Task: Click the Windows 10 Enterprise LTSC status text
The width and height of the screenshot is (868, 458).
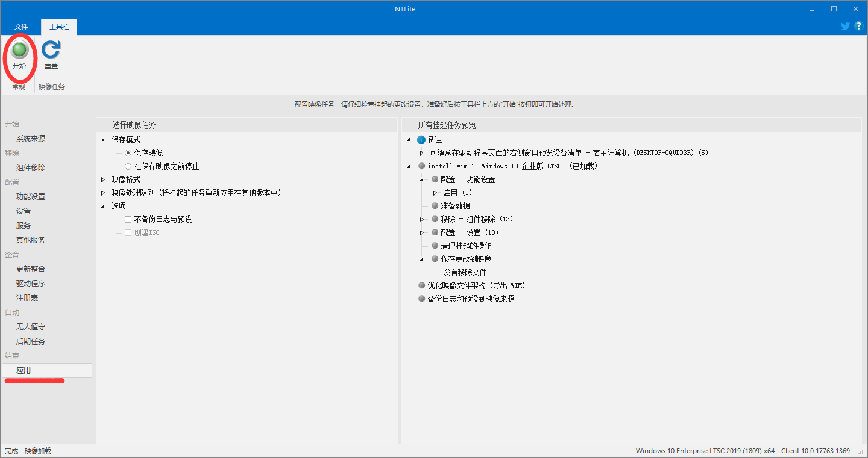Action: [743, 451]
